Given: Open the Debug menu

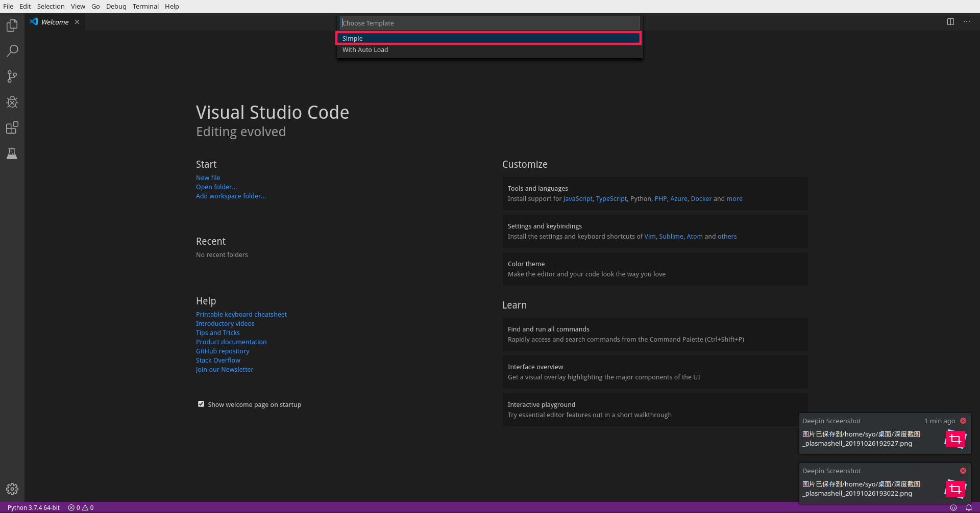Looking at the screenshot, I should 116,6.
